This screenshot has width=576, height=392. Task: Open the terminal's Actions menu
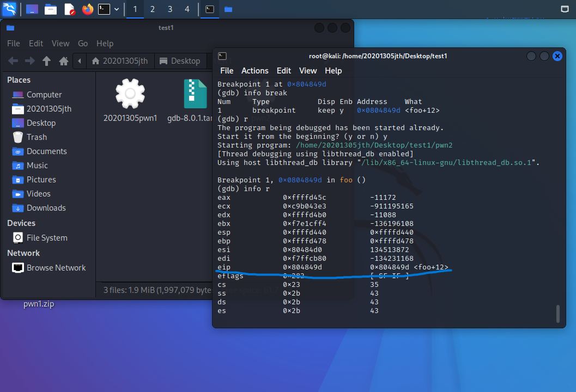coord(254,71)
